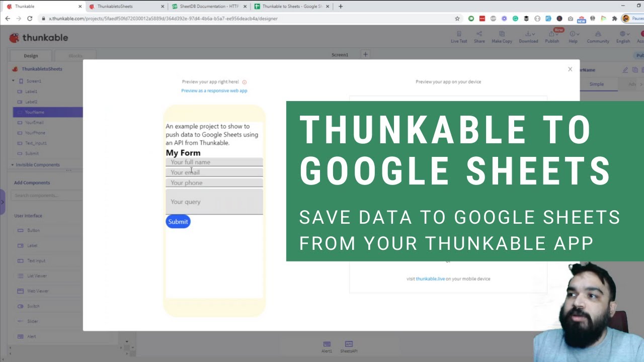The width and height of the screenshot is (644, 362).
Task: Click the Thunkable logo
Action: (x=39, y=38)
